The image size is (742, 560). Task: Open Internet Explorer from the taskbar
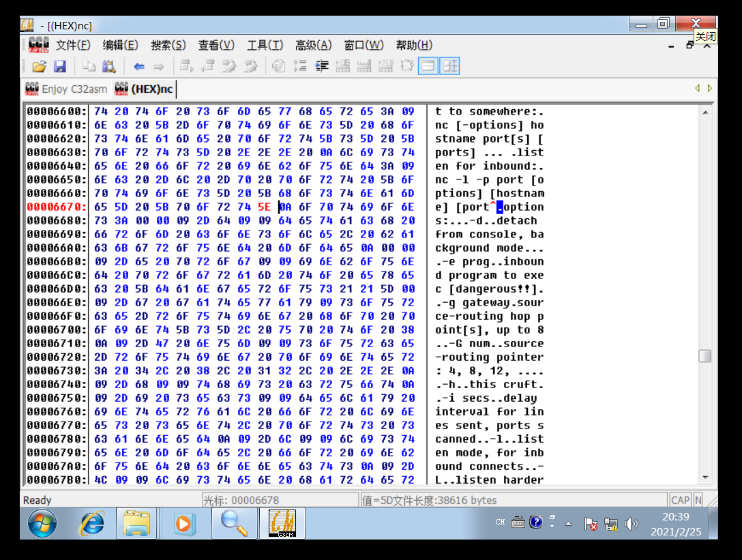pos(92,524)
